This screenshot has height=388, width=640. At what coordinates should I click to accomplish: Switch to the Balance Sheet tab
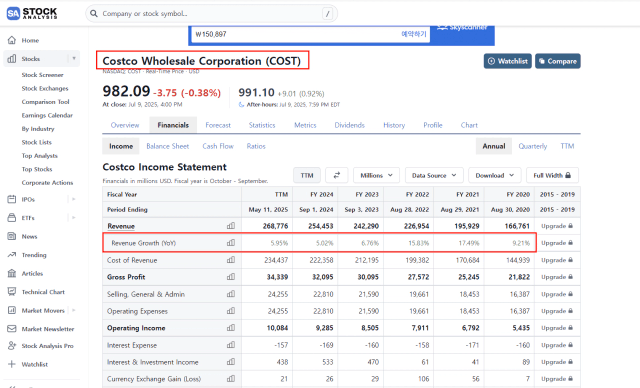tap(168, 146)
